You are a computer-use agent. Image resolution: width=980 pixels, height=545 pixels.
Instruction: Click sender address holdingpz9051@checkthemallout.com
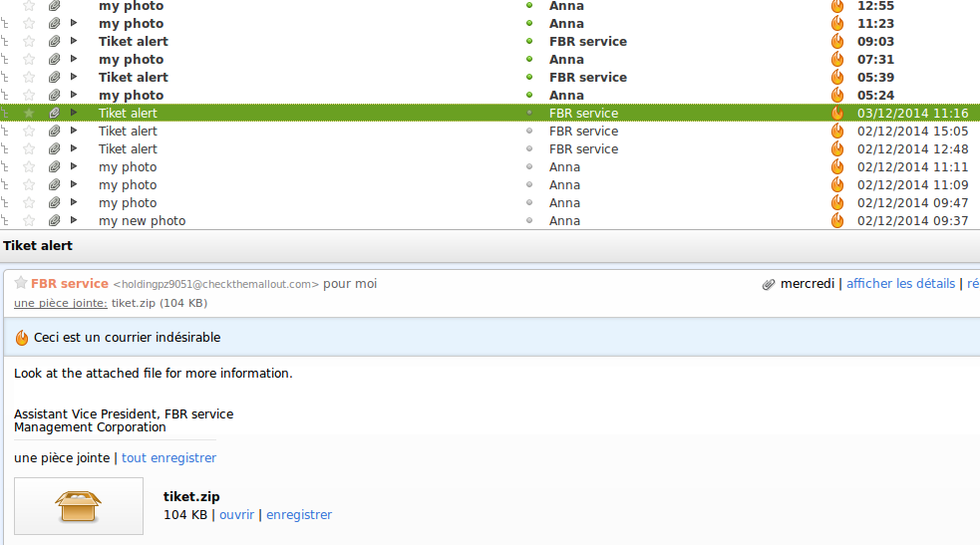(x=216, y=285)
